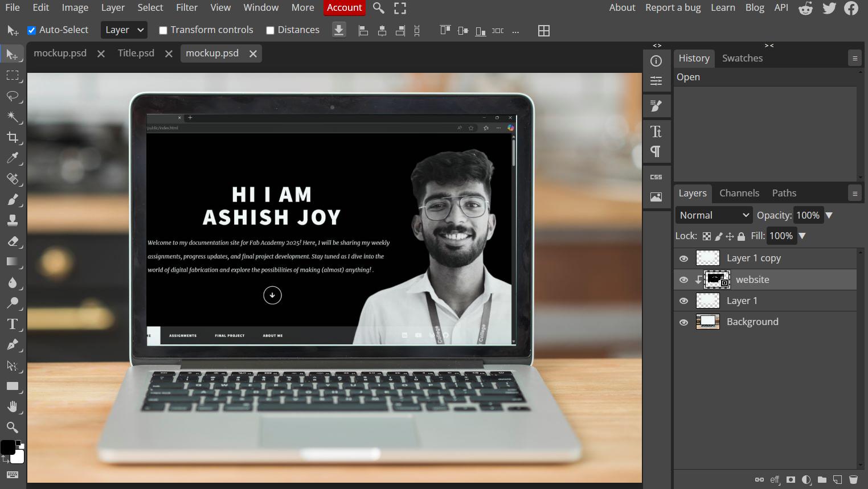Screen dimensions: 868x489
Task: Open the search magnifier in menu bar
Action: (x=378, y=8)
